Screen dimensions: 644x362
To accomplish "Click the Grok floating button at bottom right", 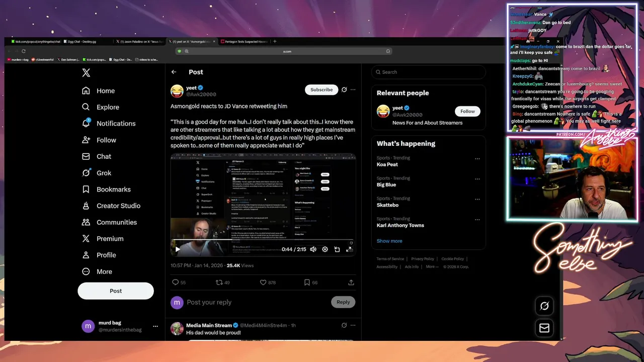I will (x=544, y=306).
